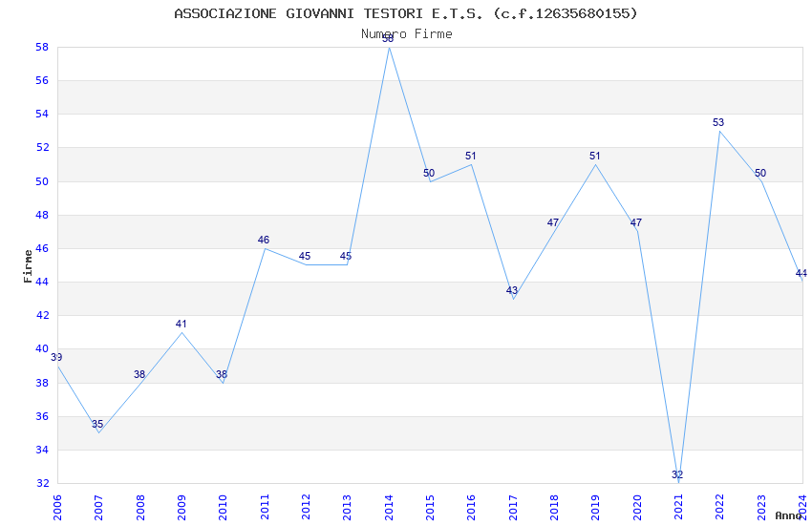The height and width of the screenshot is (525, 812).
Task: Click the data label 43 for 2017
Action: (x=512, y=291)
